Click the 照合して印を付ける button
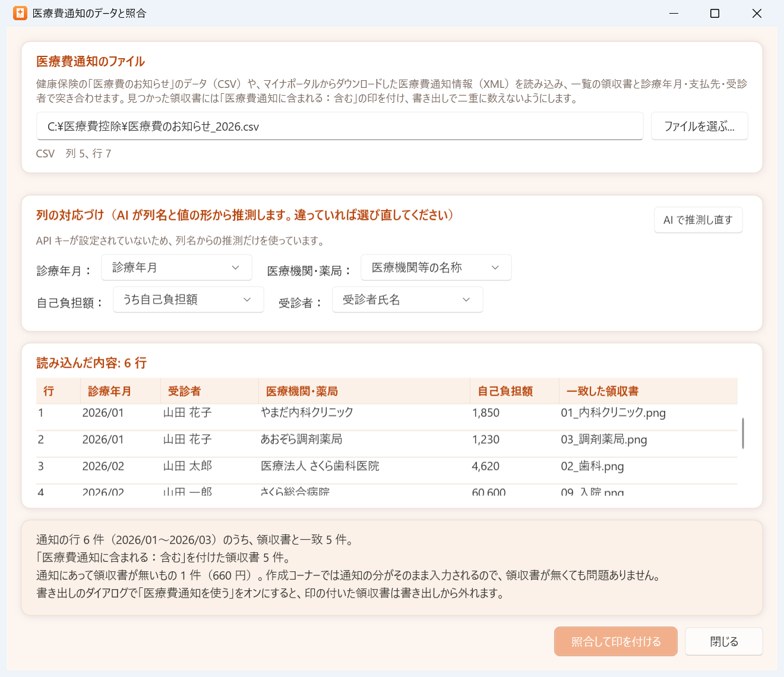 (616, 641)
